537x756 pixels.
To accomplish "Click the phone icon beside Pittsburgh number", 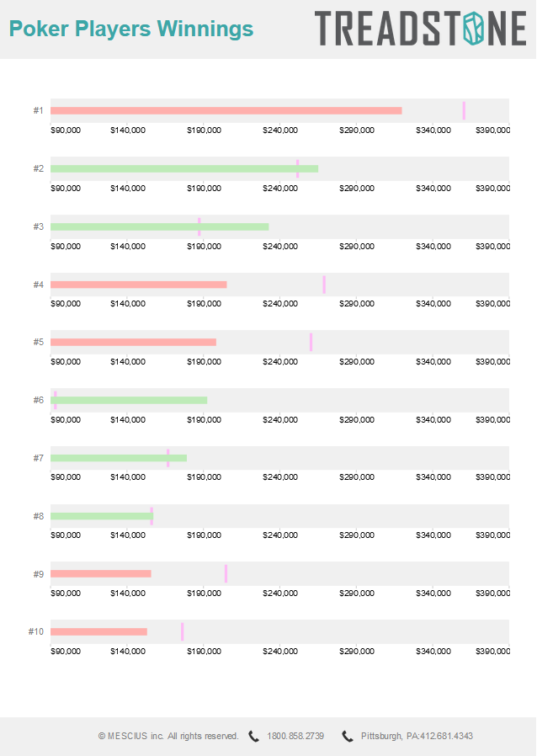I will point(347,737).
